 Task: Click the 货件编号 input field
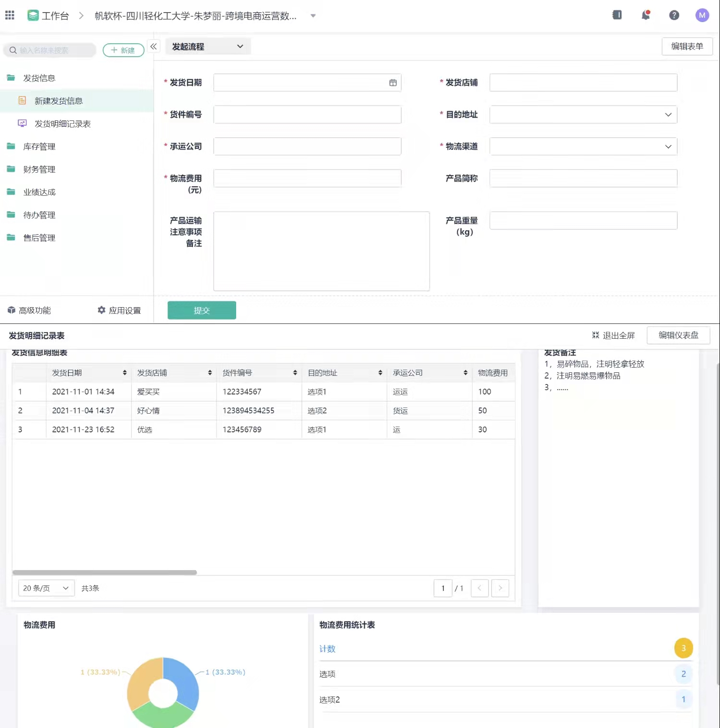(x=307, y=115)
